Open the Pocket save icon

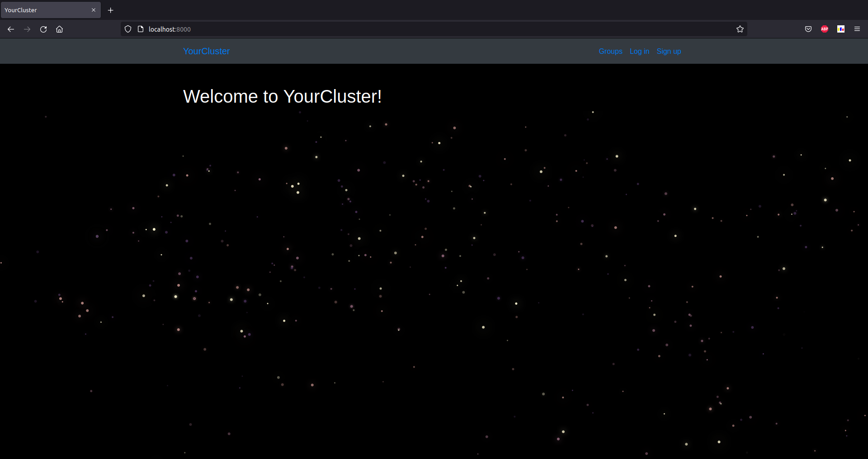coord(808,29)
